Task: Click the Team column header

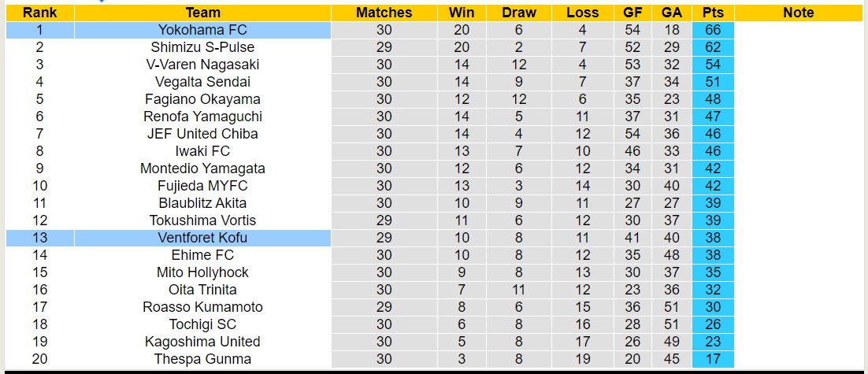Action: 202,13
